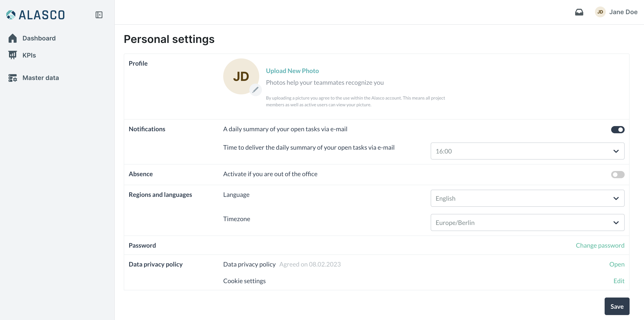Open the Europe/Berlin timezone dropdown

click(x=527, y=222)
